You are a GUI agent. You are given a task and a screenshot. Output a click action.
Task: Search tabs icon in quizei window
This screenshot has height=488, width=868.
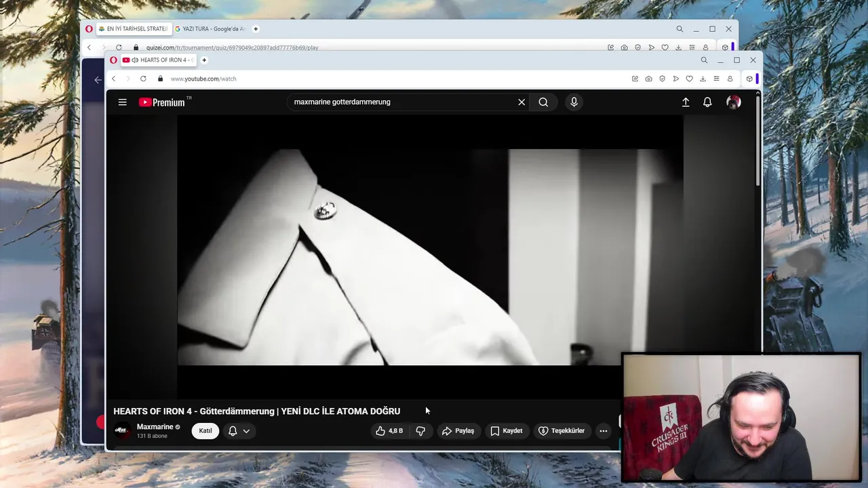point(679,29)
